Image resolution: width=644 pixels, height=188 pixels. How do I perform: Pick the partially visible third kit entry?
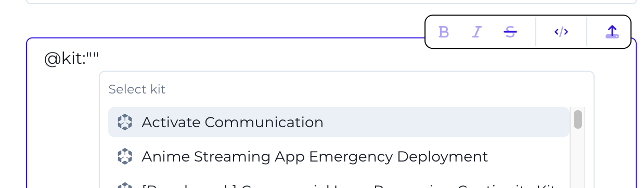pyautogui.click(x=339, y=184)
